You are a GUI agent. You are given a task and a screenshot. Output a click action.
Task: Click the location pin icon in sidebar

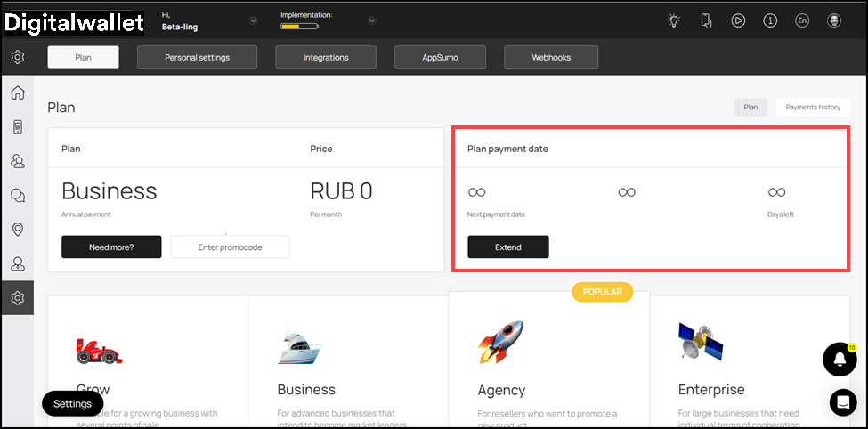pos(17,230)
